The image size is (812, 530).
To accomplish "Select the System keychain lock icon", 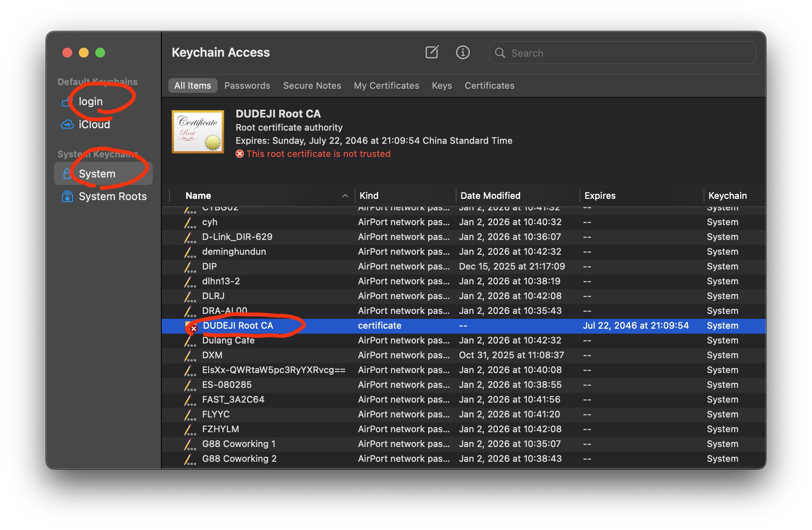I will coord(67,173).
